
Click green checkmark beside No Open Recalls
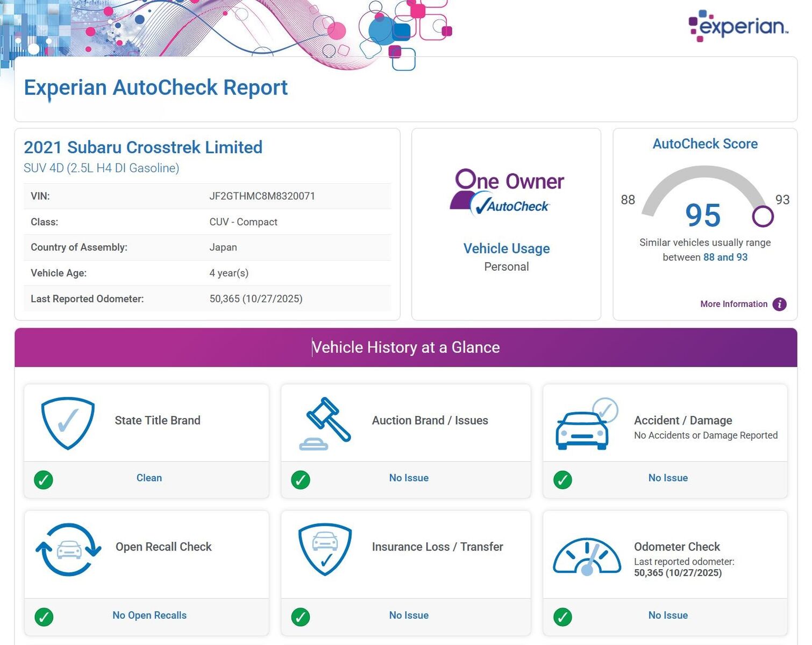pyautogui.click(x=44, y=617)
